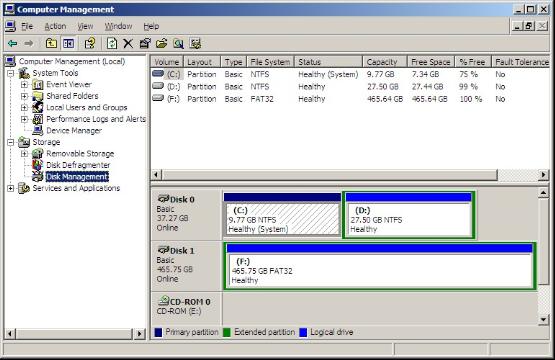Open the File menu

pos(27,26)
